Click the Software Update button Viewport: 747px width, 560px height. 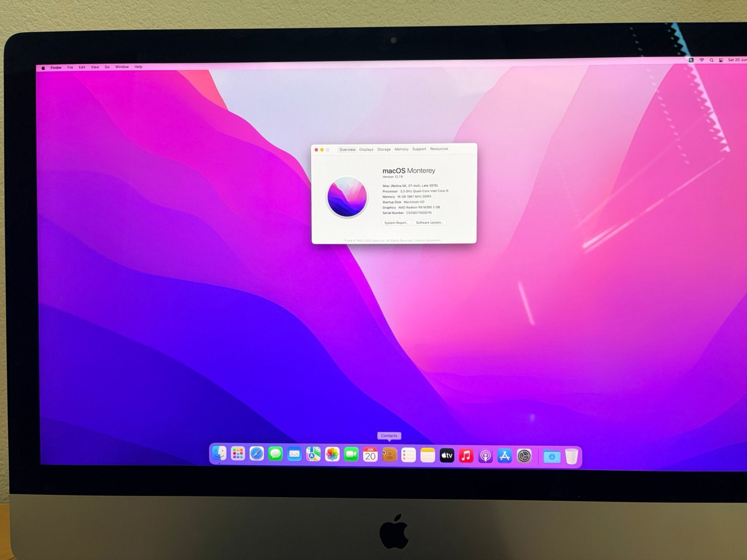(x=430, y=223)
